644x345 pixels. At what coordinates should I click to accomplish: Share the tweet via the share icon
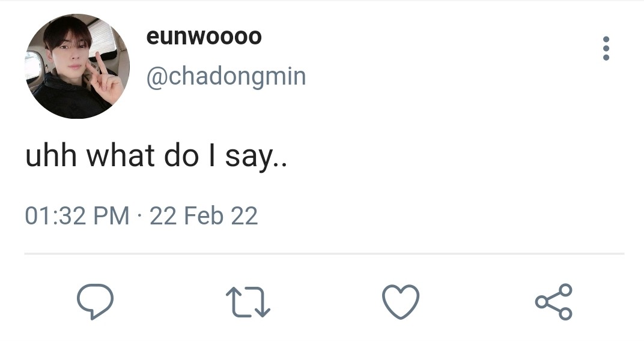pyautogui.click(x=554, y=301)
